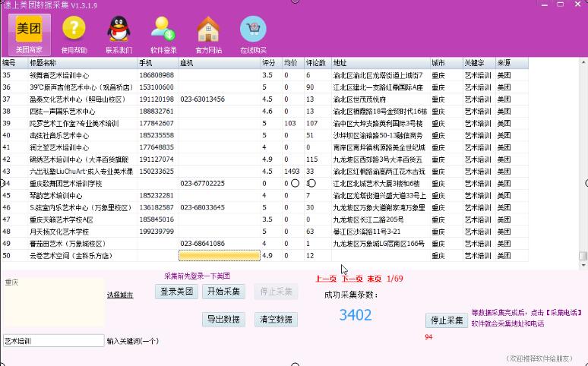Image resolution: width=588 pixels, height=366 pixels.
Task: Select row 陀罗艺术工作室
Action: pyautogui.click(x=264, y=123)
